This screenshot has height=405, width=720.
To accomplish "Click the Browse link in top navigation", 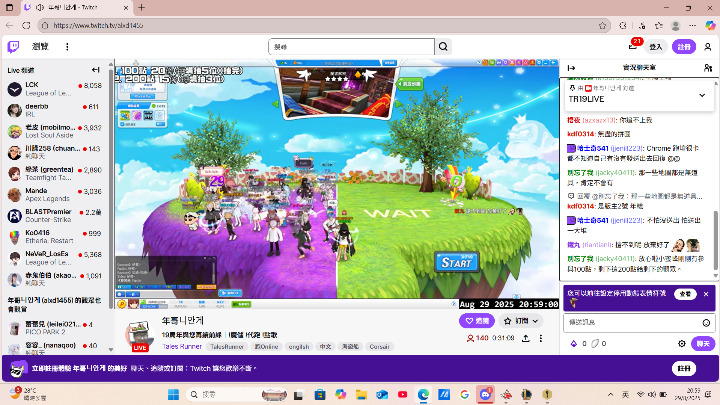I will (x=40, y=47).
